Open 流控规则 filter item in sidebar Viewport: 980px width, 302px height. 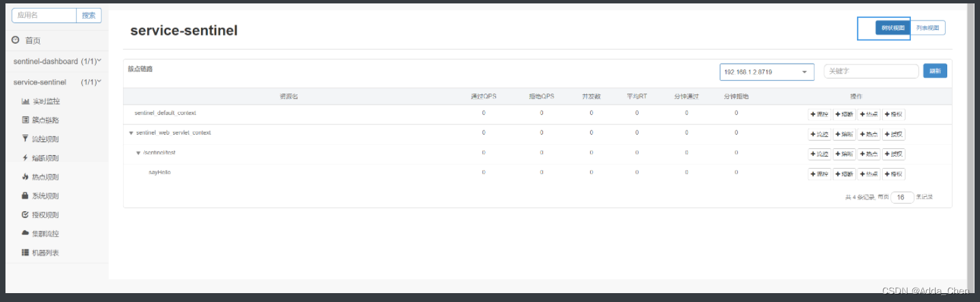[x=41, y=139]
